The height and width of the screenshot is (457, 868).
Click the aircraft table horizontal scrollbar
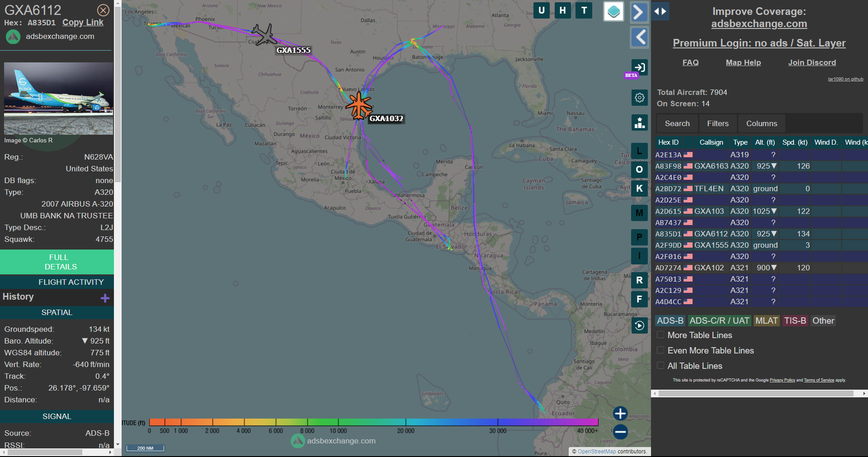pos(756,394)
